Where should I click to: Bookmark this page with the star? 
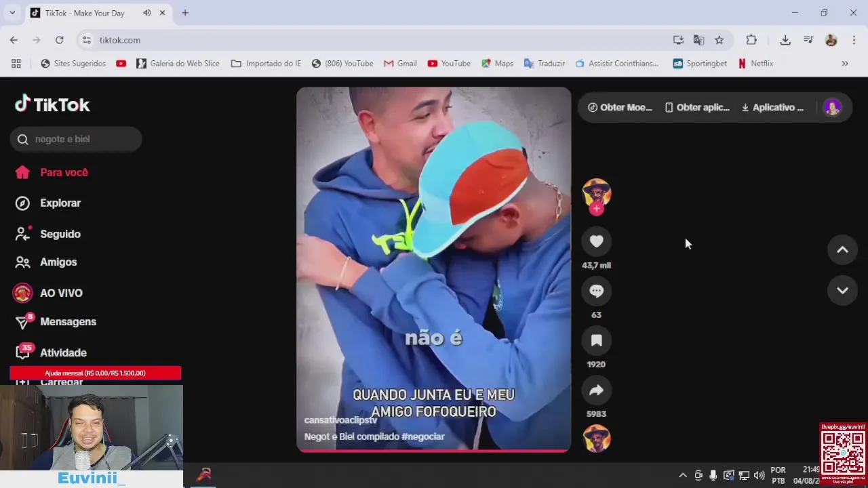pos(719,40)
